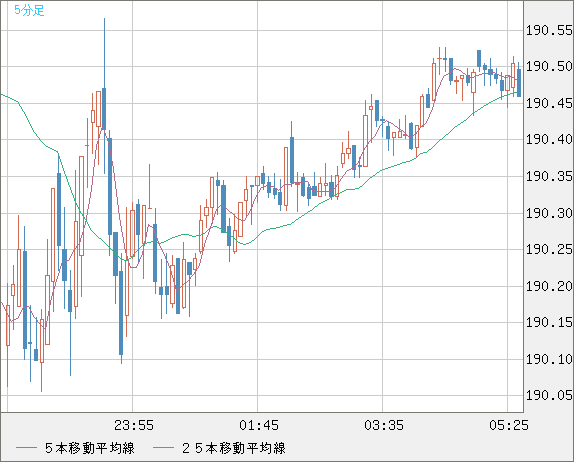Click the 190.40 price axis label
The height and width of the screenshot is (462, 574).
tap(549, 139)
